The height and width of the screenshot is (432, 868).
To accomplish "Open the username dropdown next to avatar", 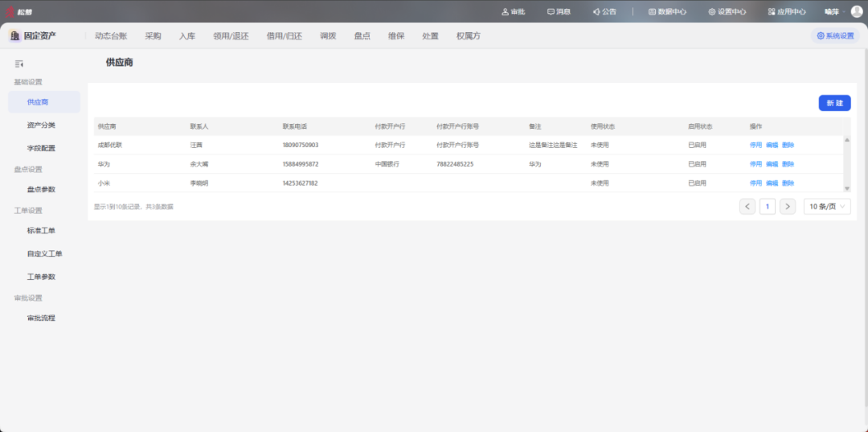I will coord(833,12).
